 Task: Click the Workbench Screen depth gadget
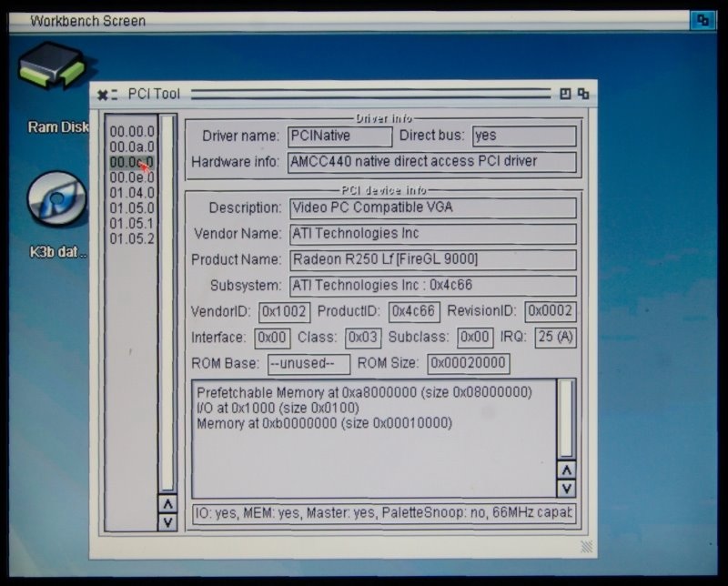click(x=702, y=20)
